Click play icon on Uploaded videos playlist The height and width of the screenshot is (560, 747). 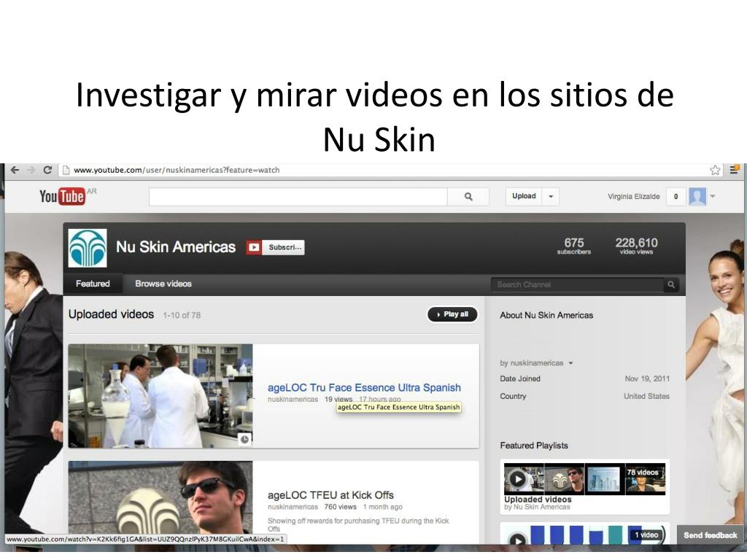pos(518,478)
